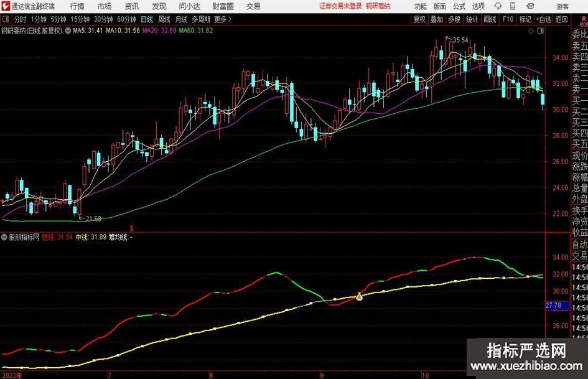Click the 通达信 app logo icon

coord(6,6)
